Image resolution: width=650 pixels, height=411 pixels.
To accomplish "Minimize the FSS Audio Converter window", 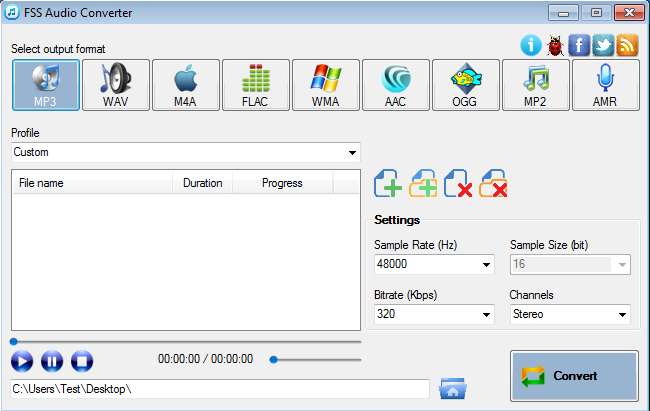I will [x=563, y=13].
